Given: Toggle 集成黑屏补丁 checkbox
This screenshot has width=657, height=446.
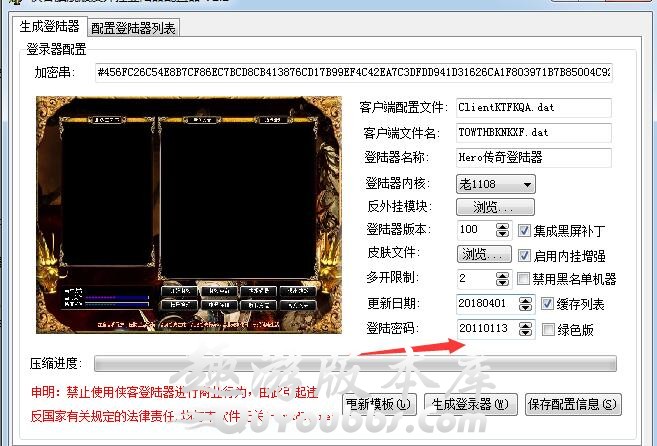Looking at the screenshot, I should 524,231.
